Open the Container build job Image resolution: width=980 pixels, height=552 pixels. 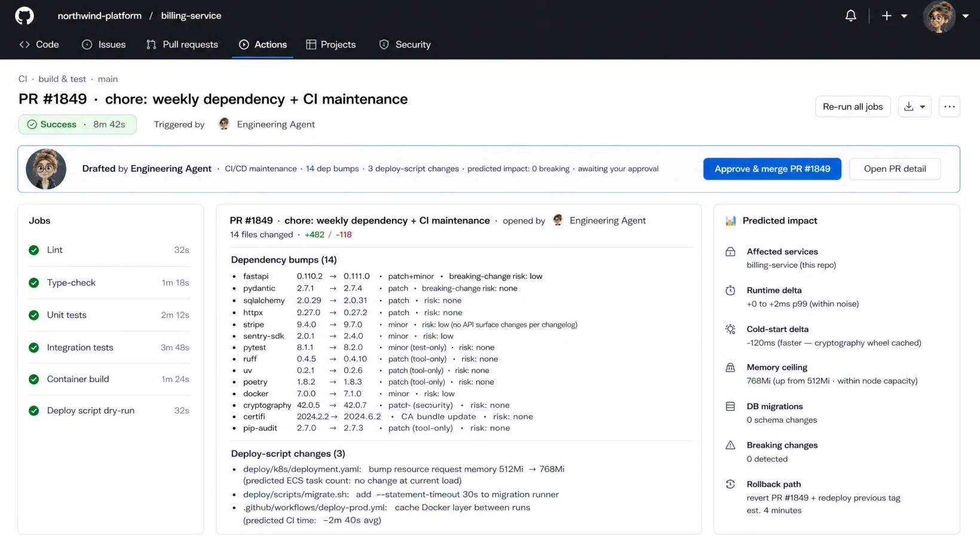[109, 379]
